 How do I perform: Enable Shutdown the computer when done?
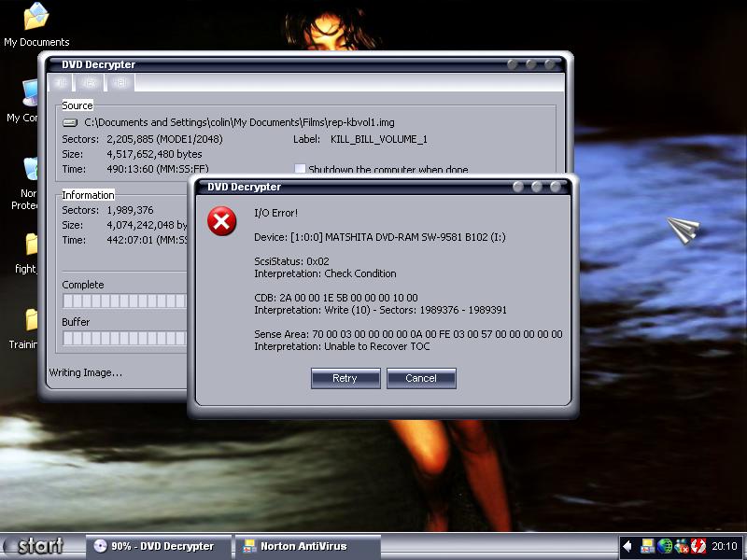click(300, 169)
